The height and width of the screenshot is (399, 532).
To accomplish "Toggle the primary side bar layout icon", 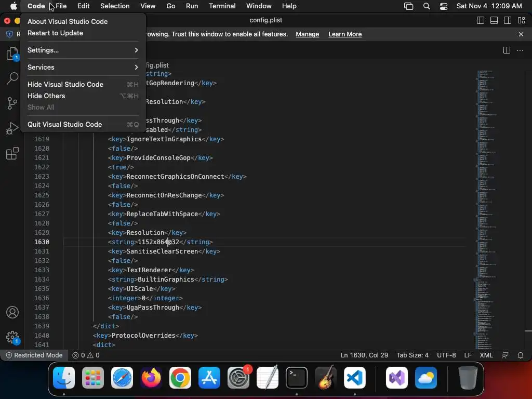I will pyautogui.click(x=481, y=20).
